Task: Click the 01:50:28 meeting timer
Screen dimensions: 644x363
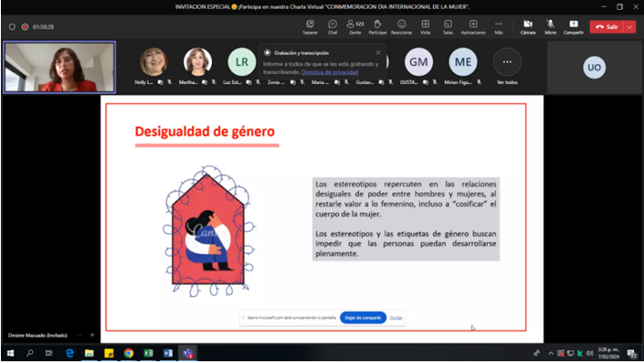Action: point(43,27)
